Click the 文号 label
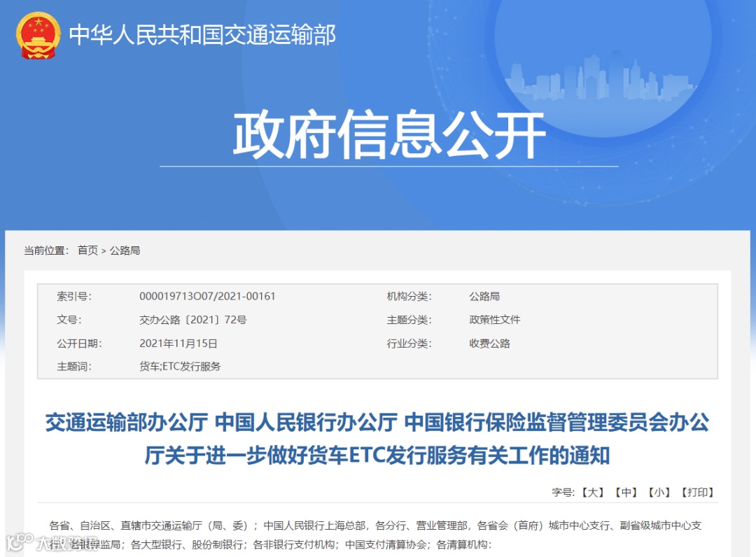Image resolution: width=756 pixels, height=557 pixels. [69, 320]
